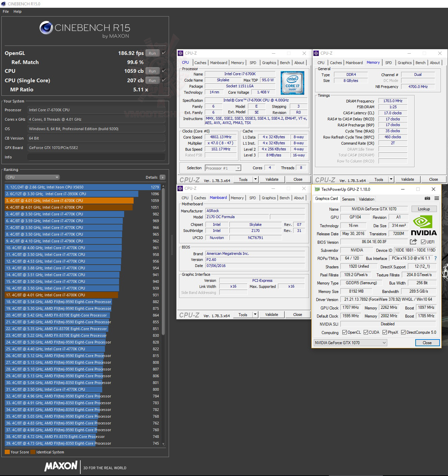Click the Intel Core i7 logo in CPU-Z

(x=292, y=83)
